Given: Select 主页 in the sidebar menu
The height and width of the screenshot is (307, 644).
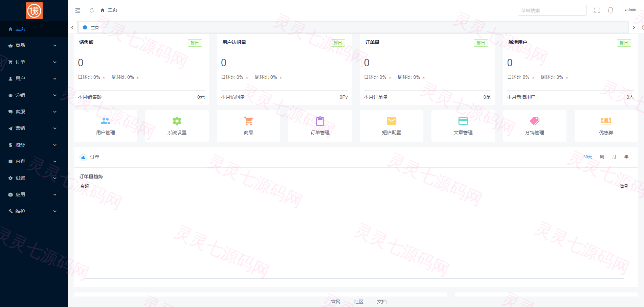Looking at the screenshot, I should tap(34, 29).
